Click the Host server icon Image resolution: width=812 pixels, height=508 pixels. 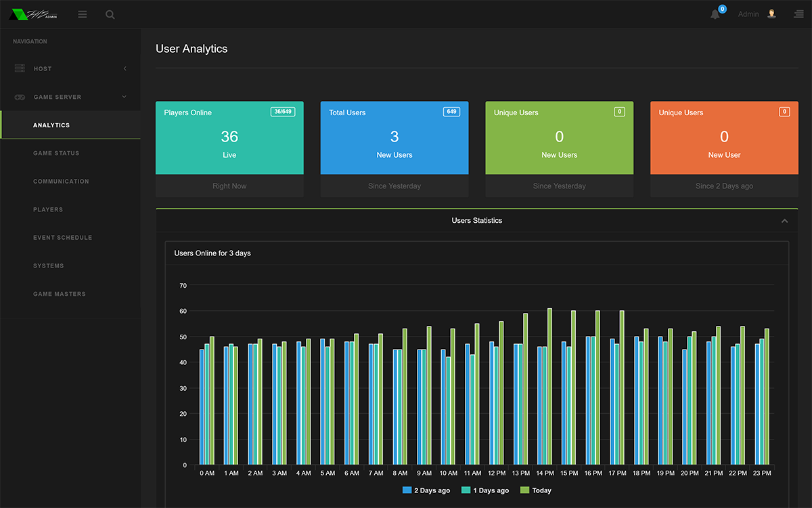coord(20,68)
